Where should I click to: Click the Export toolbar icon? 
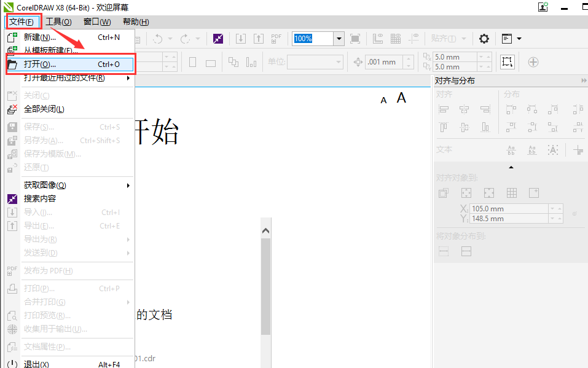[x=259, y=38]
